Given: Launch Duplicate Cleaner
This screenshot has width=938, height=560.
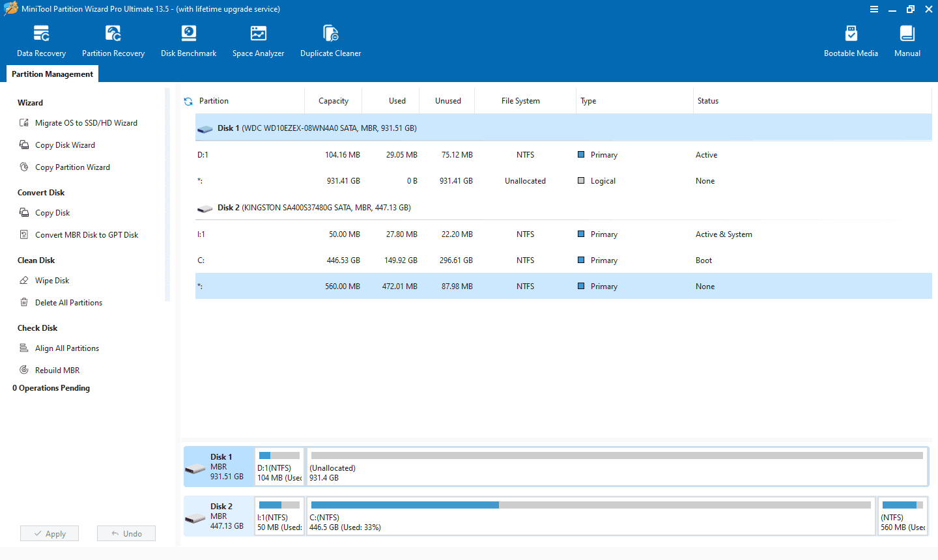Looking at the screenshot, I should 330,39.
